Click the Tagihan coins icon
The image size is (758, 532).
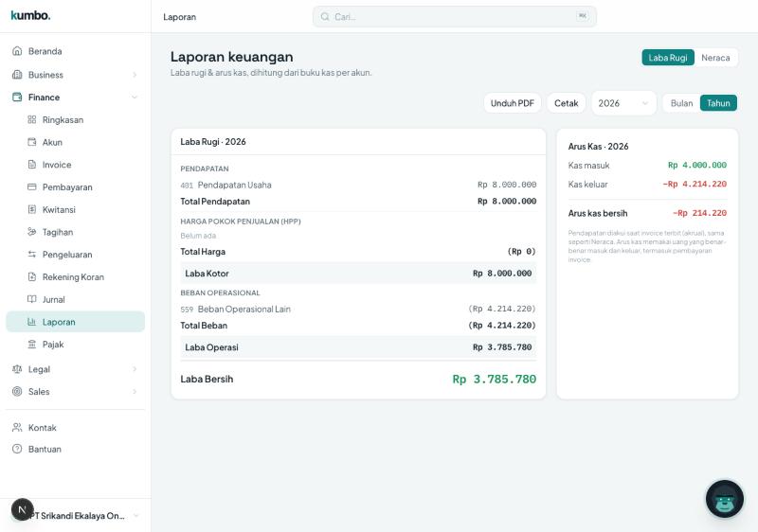tap(32, 232)
